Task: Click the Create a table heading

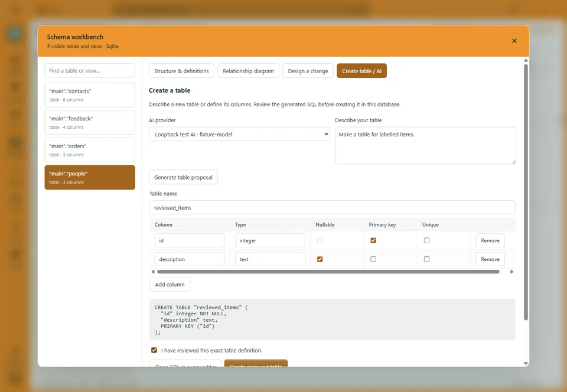Action: 170,90
